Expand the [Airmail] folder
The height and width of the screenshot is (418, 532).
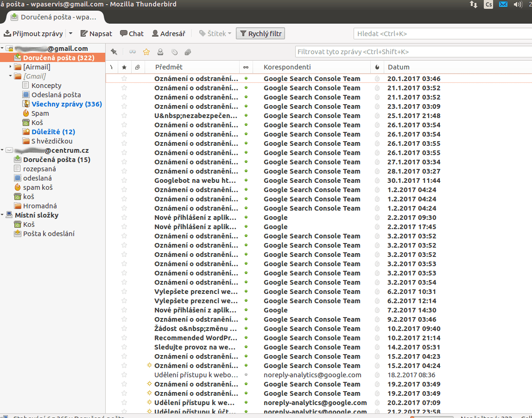[11, 67]
